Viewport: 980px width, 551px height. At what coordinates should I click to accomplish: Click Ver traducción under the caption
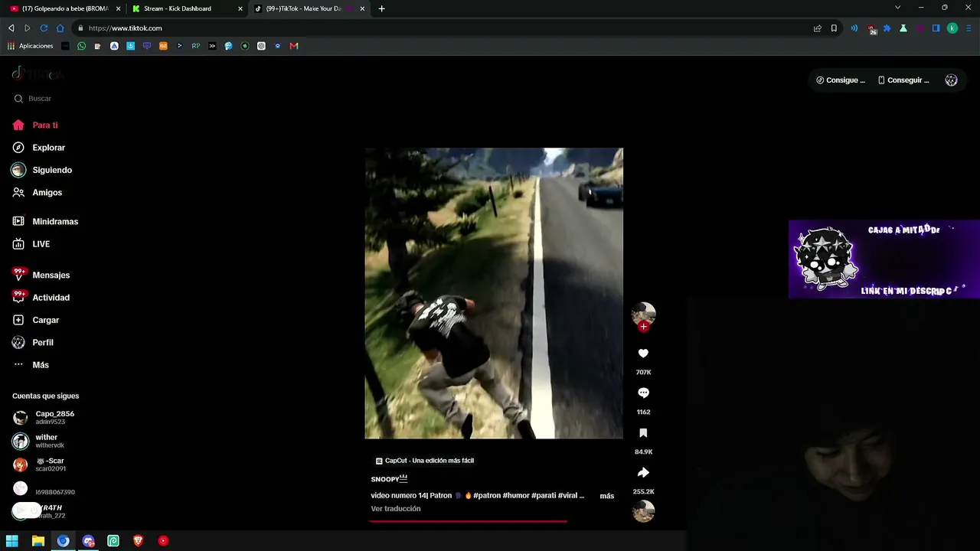click(x=396, y=509)
